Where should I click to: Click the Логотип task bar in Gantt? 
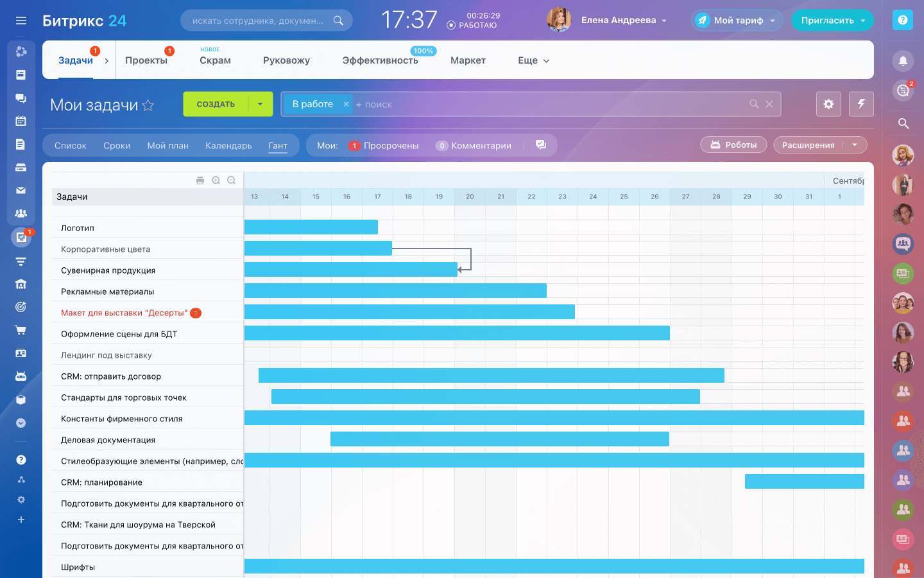pos(311,227)
